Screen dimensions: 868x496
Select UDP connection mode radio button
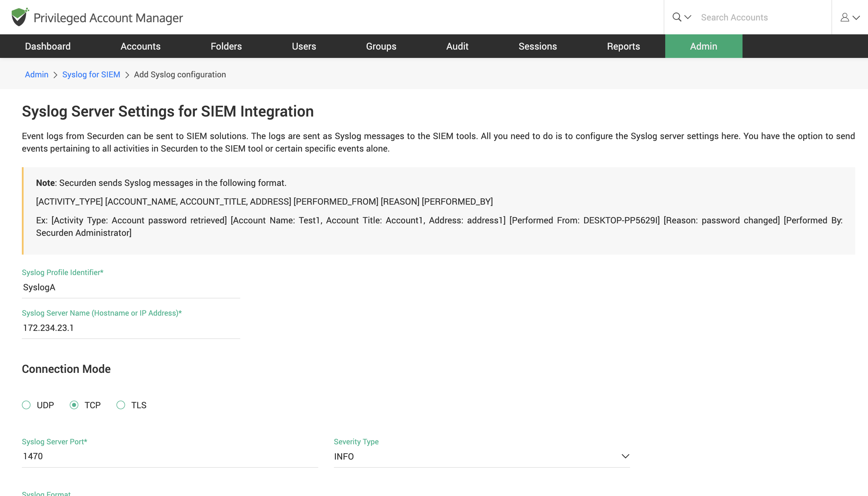26,405
